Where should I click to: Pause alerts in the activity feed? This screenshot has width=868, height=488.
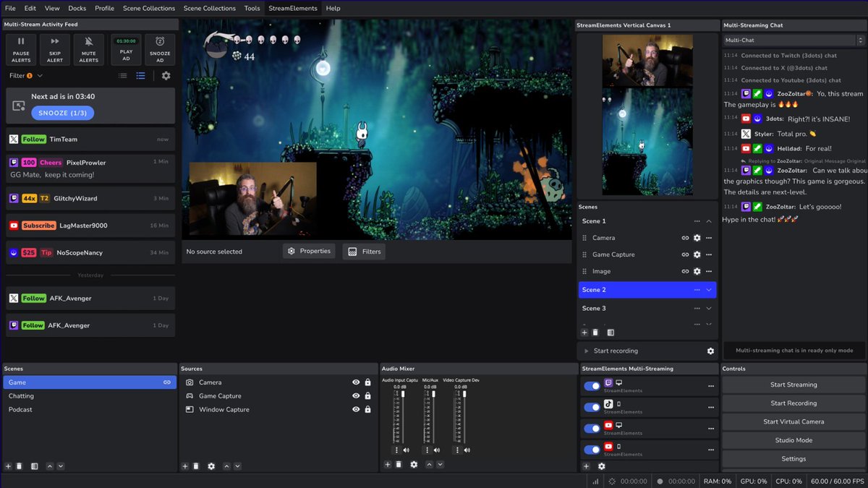tap(21, 49)
